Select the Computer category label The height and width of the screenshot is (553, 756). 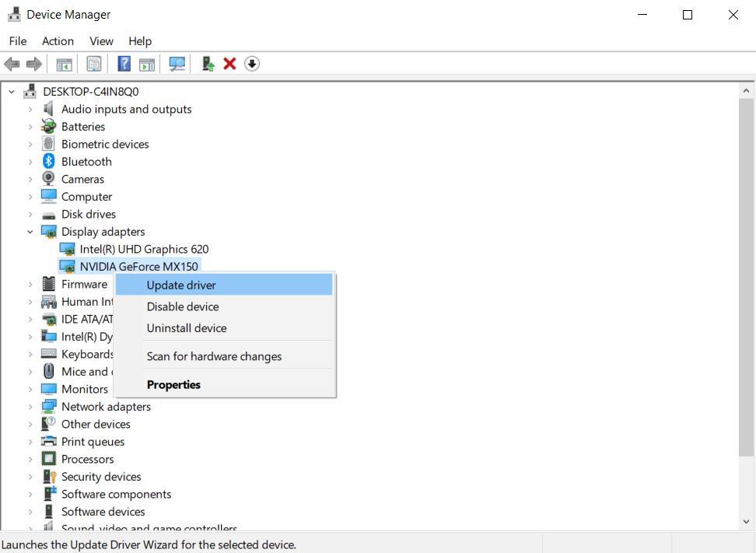[86, 197]
